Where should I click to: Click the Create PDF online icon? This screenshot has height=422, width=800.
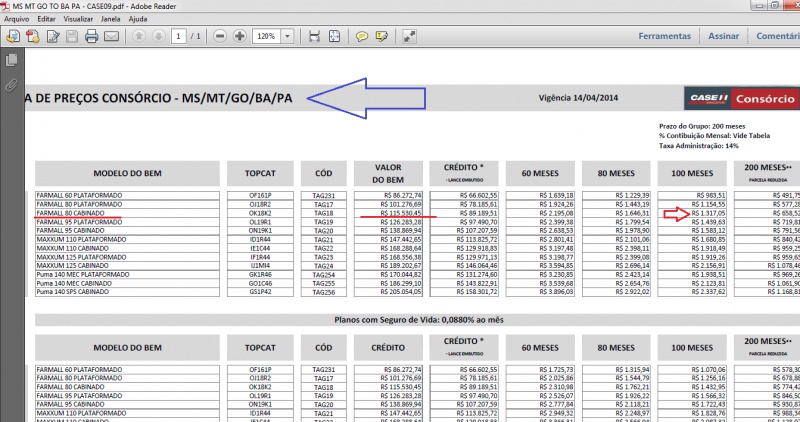point(33,36)
